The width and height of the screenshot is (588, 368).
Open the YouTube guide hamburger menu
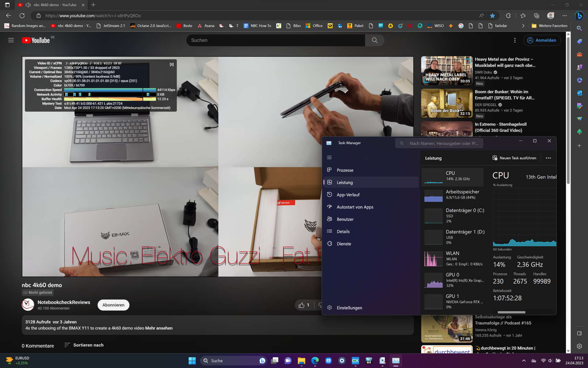click(x=11, y=40)
